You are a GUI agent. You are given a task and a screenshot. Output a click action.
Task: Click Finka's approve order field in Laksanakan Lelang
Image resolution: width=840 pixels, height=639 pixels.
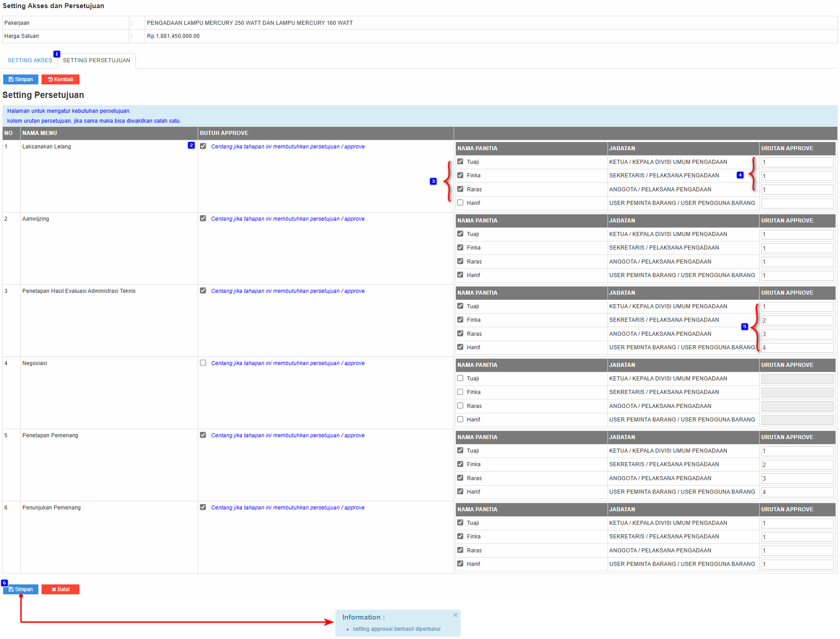point(797,176)
